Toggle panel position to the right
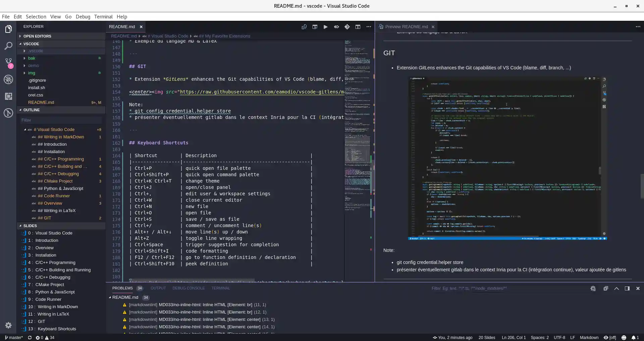 (627, 288)
